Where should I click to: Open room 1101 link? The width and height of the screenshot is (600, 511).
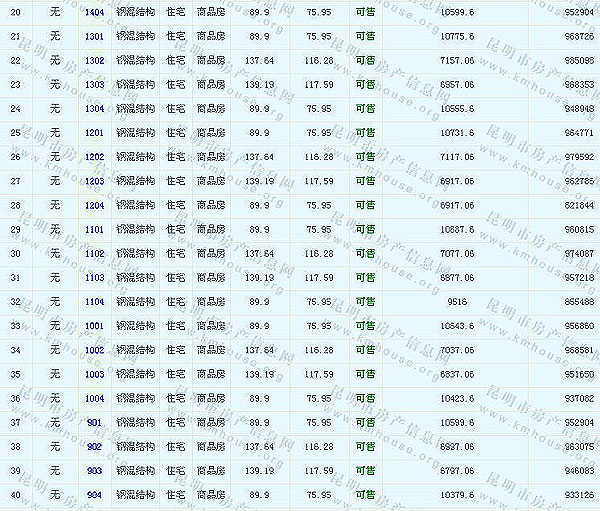tap(95, 229)
